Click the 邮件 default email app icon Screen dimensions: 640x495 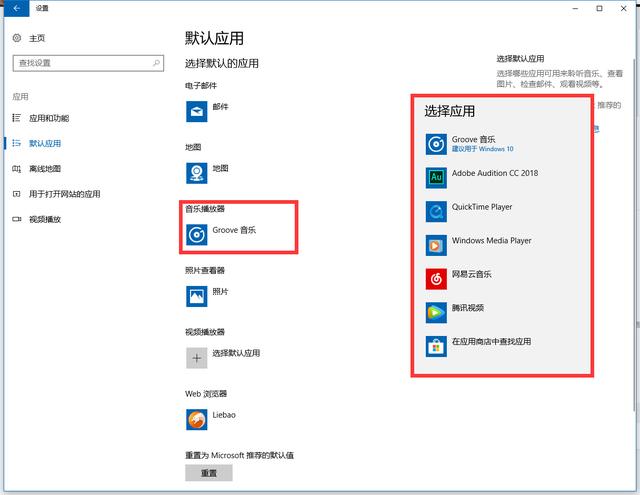pos(196,109)
